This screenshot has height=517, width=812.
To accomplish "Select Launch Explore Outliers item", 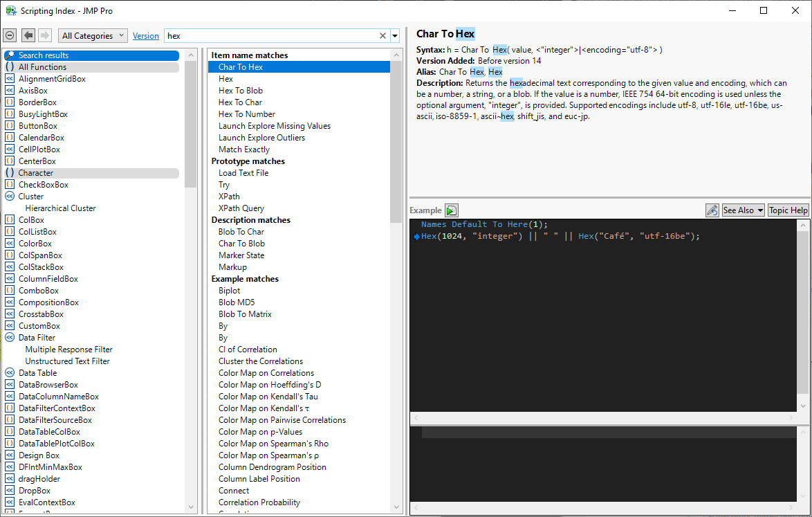I will click(261, 138).
